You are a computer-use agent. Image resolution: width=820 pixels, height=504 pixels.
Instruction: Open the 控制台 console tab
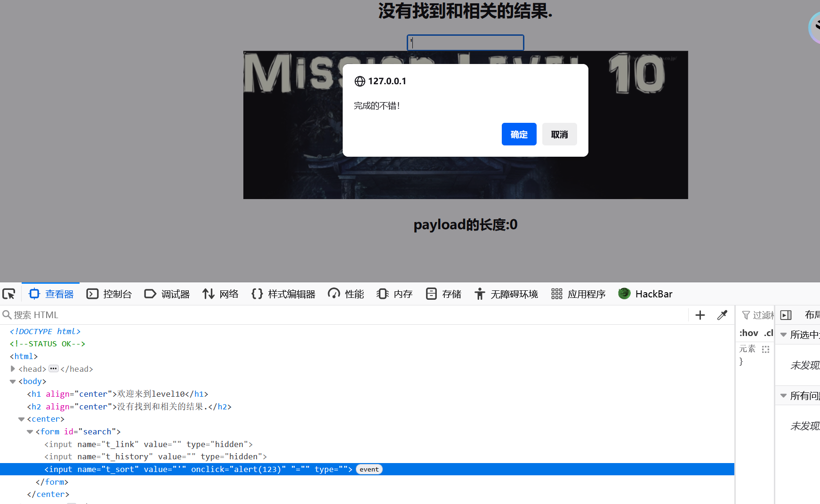pos(109,294)
